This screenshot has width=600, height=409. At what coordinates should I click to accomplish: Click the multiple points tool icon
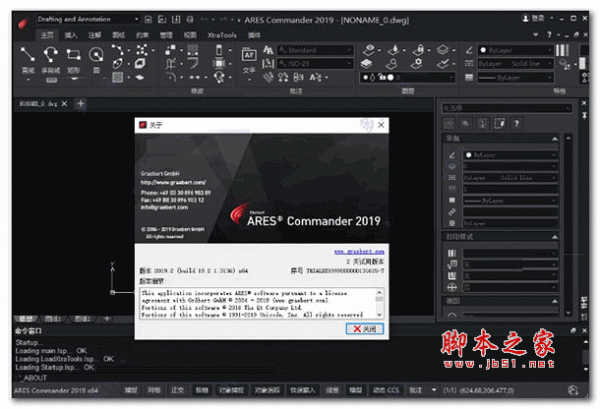coord(142,50)
